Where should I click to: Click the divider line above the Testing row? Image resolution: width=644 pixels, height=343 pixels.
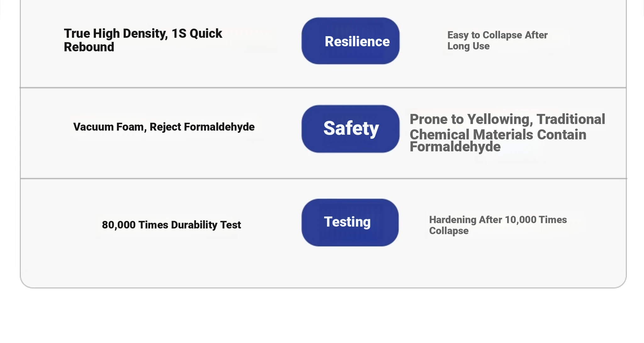pyautogui.click(x=324, y=178)
